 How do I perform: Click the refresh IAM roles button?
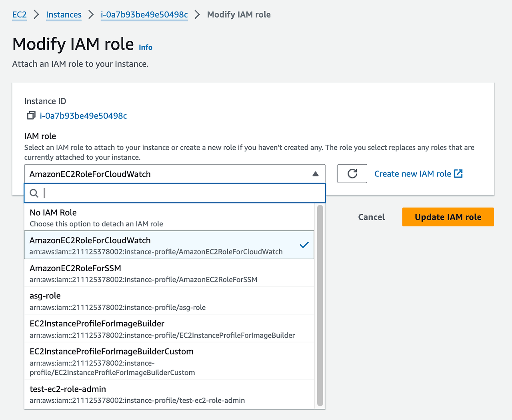352,174
